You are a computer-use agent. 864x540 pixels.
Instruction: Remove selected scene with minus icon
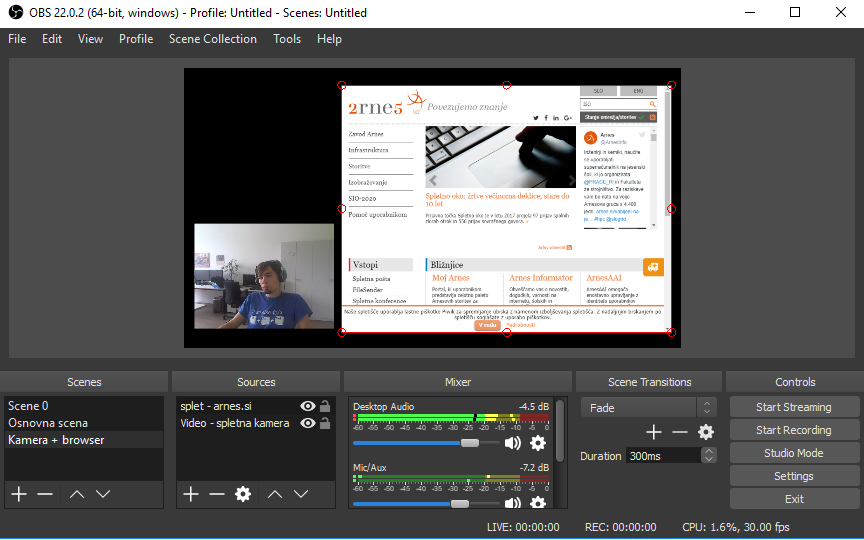point(45,494)
